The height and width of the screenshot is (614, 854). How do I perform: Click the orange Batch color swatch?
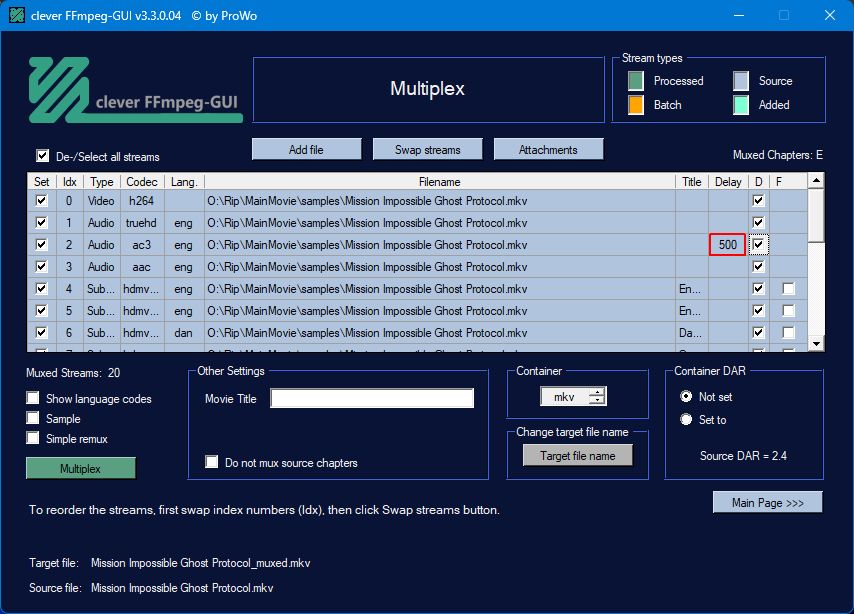636,105
